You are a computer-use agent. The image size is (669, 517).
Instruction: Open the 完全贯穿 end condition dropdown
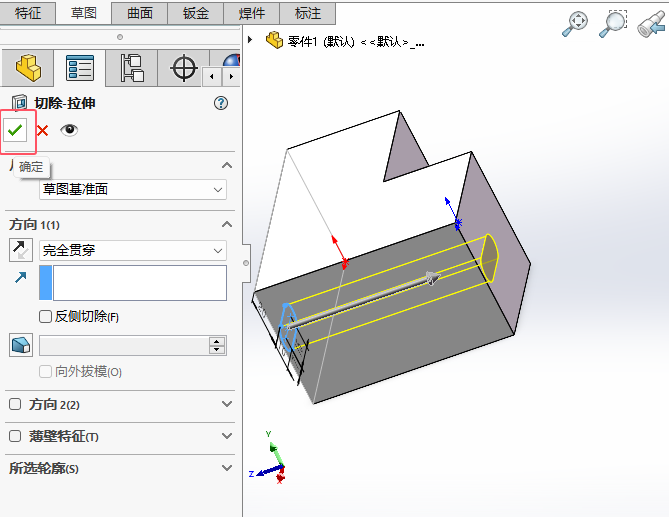click(133, 250)
